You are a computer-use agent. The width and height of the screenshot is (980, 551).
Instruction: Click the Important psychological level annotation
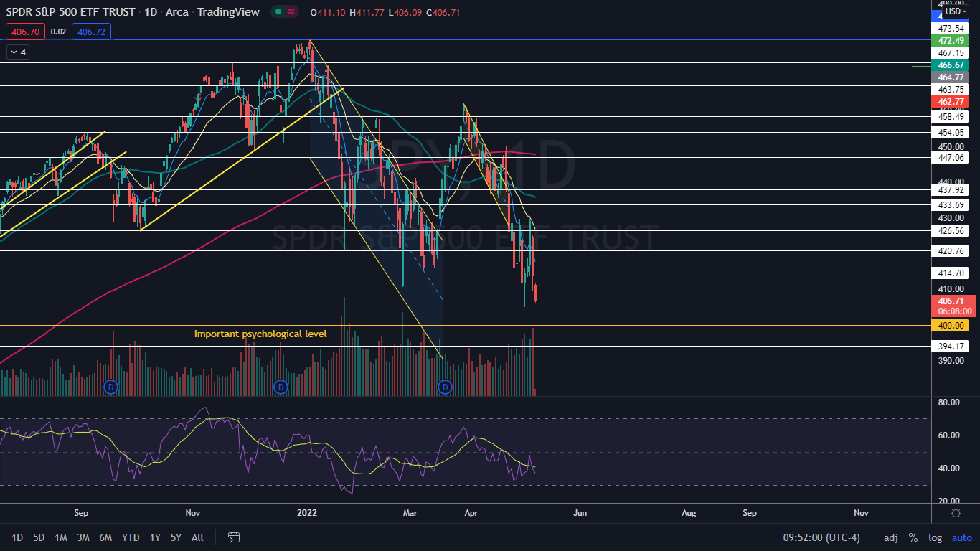click(x=260, y=334)
